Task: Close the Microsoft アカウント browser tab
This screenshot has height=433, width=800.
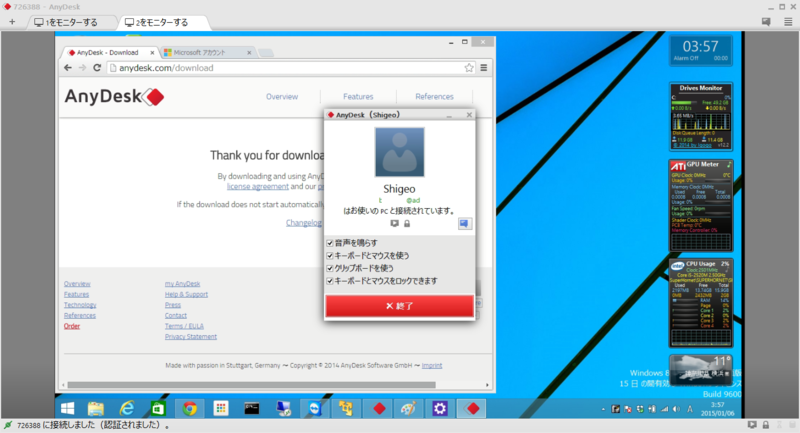Action: click(249, 53)
